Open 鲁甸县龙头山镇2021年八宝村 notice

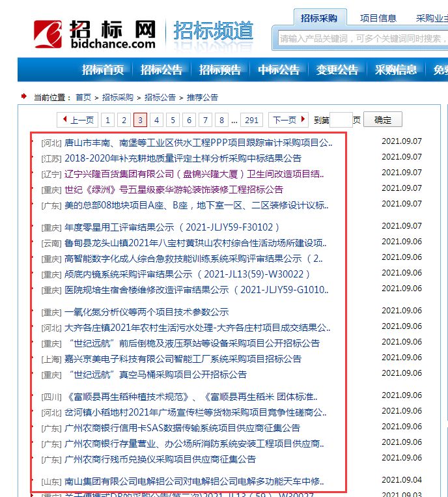(x=195, y=243)
